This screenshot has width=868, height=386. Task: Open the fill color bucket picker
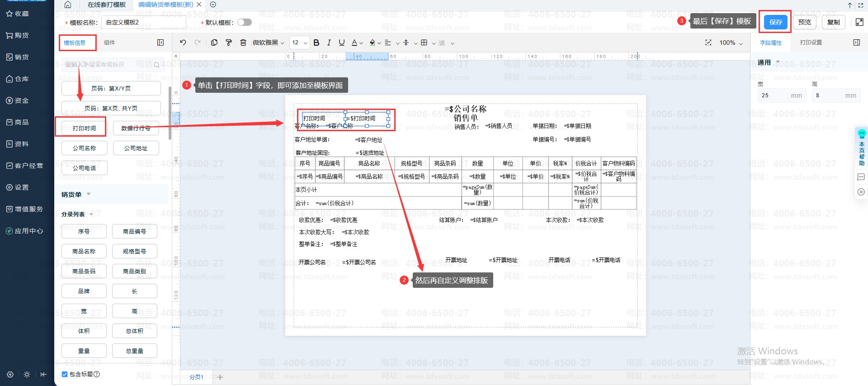pyautogui.click(x=373, y=43)
